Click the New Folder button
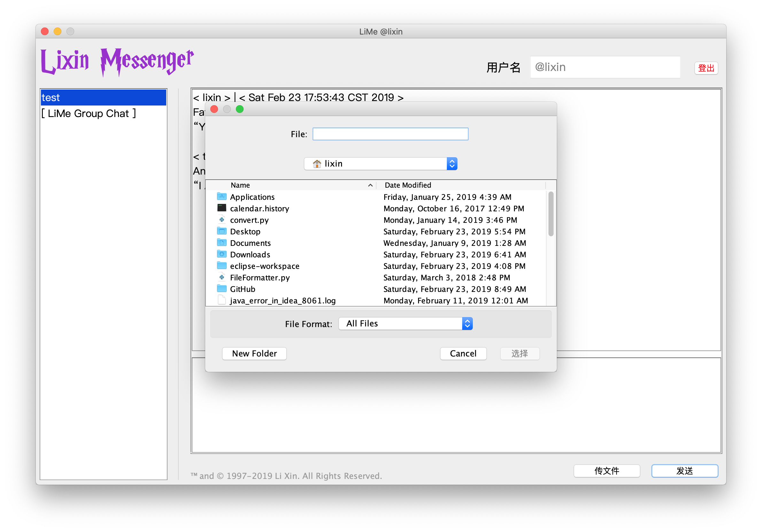 click(254, 354)
